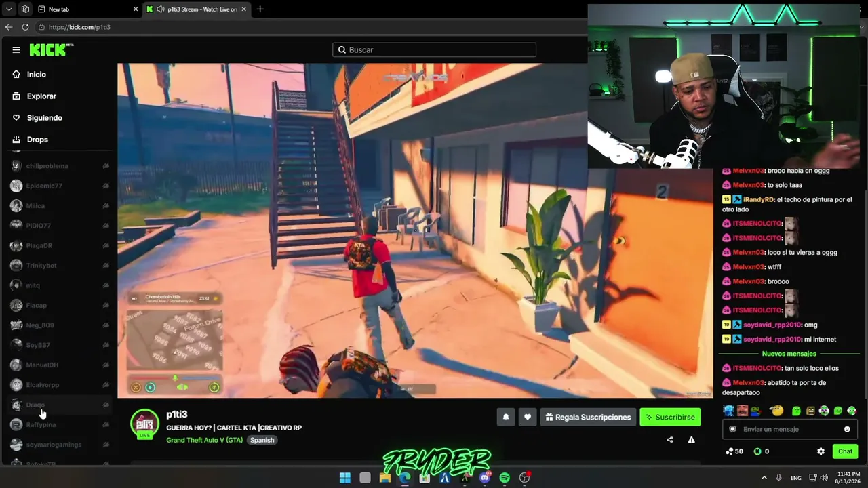Click the green Suscribirse button
Screen dimensions: 868x488
[x=670, y=418]
